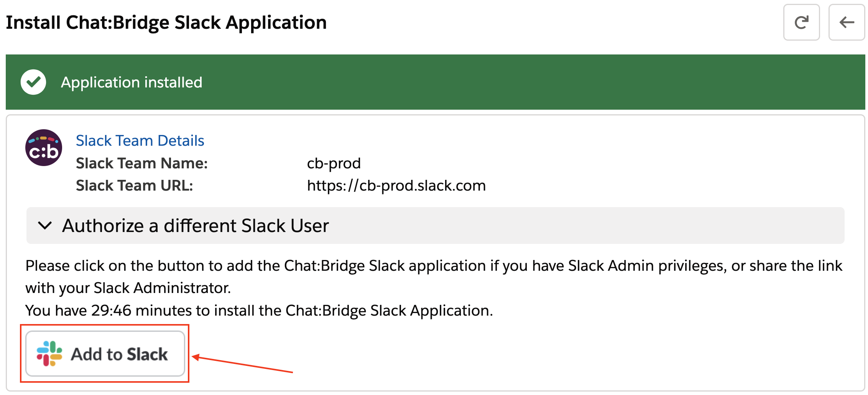
Task: Open the Slack Team Details link
Action: click(x=140, y=141)
